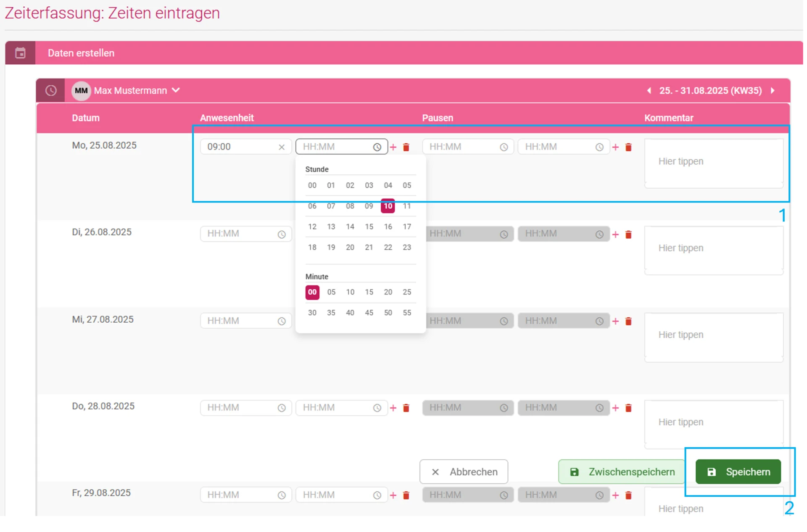Open time picker for Thursday's attendance start

282,408
